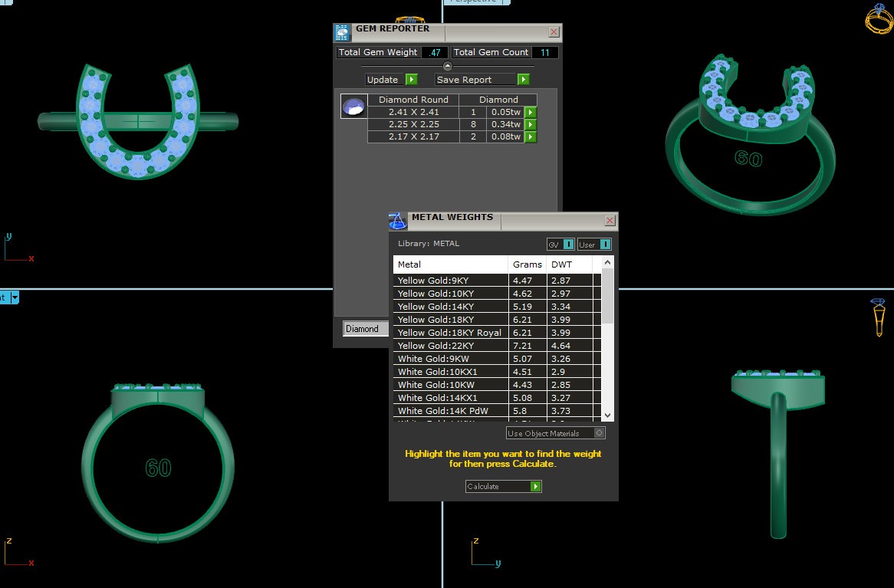Viewport: 894px width, 588px height.
Task: Select the Diamond tab at panel bottom
Action: click(362, 329)
